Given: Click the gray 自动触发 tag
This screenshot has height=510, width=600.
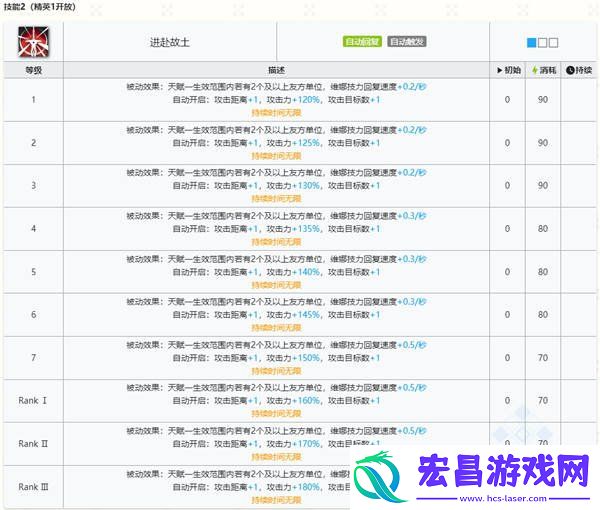Looking at the screenshot, I should (407, 41).
